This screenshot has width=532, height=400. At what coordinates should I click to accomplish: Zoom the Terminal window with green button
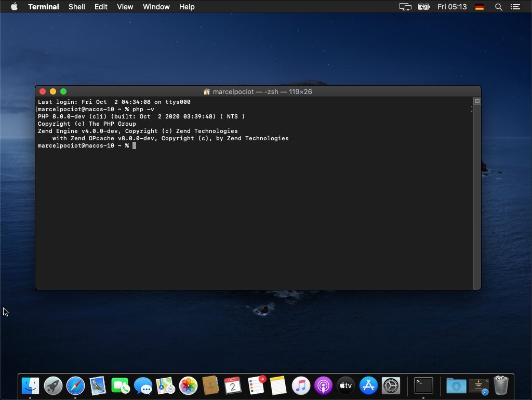pos(63,91)
